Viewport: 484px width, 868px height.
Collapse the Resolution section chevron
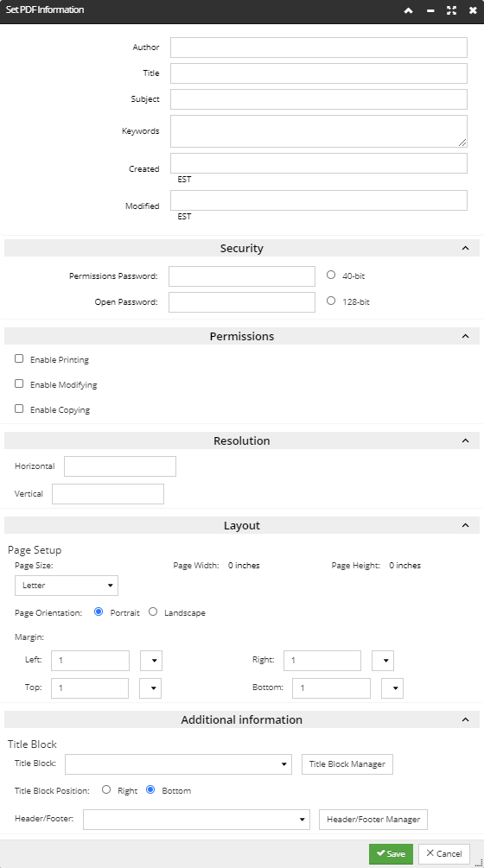tap(465, 440)
